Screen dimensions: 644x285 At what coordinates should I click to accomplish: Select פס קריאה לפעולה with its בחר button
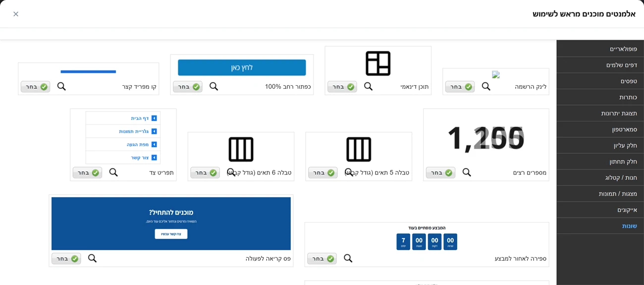(x=66, y=259)
